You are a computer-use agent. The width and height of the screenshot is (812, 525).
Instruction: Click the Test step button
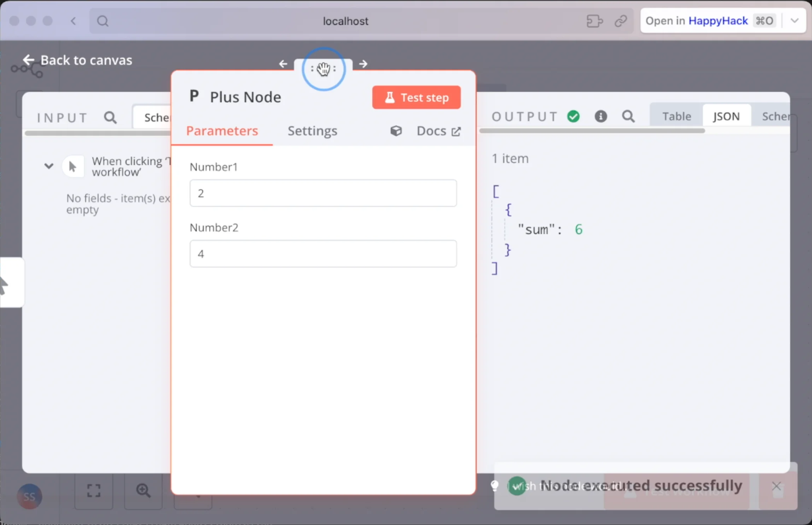(416, 98)
